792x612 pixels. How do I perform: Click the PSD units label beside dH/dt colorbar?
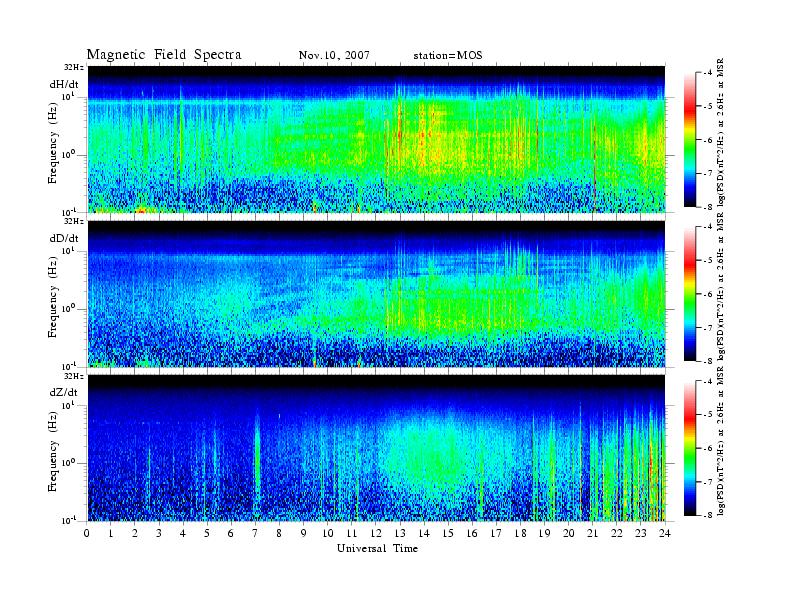coord(721,133)
